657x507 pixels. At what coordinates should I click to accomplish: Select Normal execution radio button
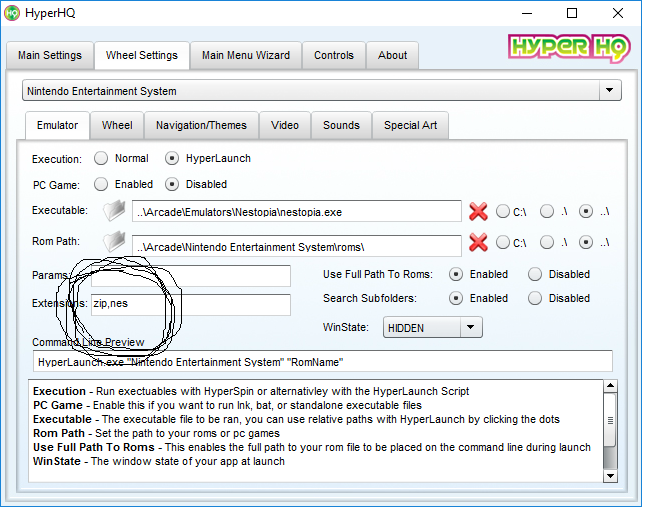101,158
